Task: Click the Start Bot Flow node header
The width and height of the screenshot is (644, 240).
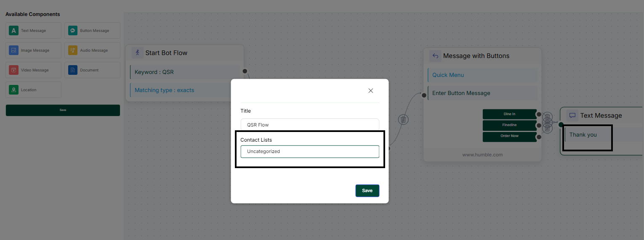Action: (166, 53)
